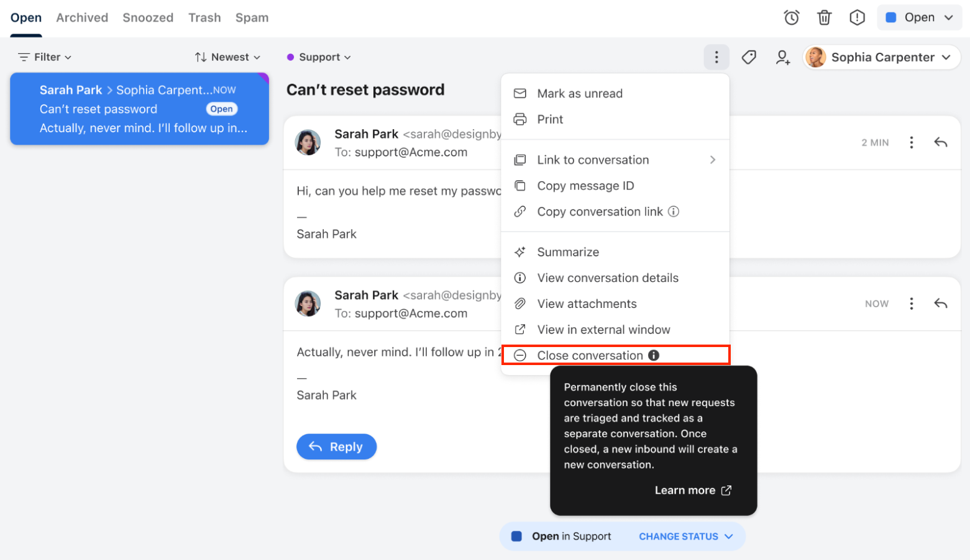Click the trash bin icon in header
Screen dimensions: 970x560
tap(824, 17)
